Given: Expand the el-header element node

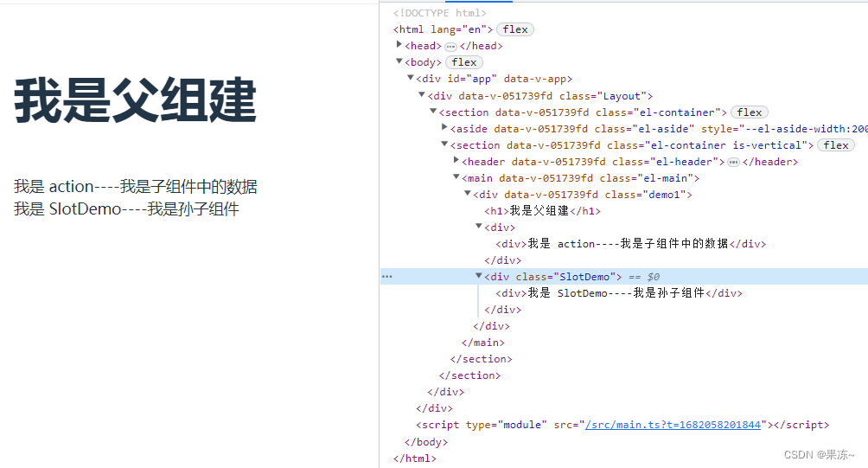Looking at the screenshot, I should (x=456, y=161).
